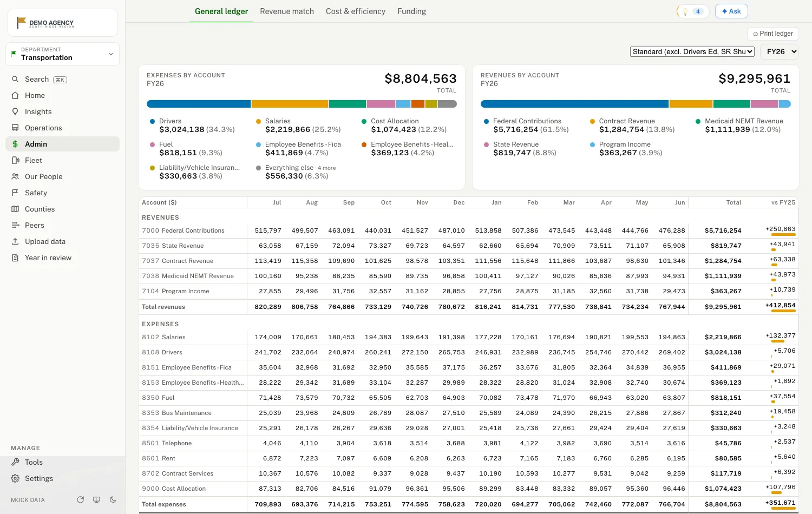
Task: Click the blue Drivers segment in expenses bar
Action: tap(199, 104)
